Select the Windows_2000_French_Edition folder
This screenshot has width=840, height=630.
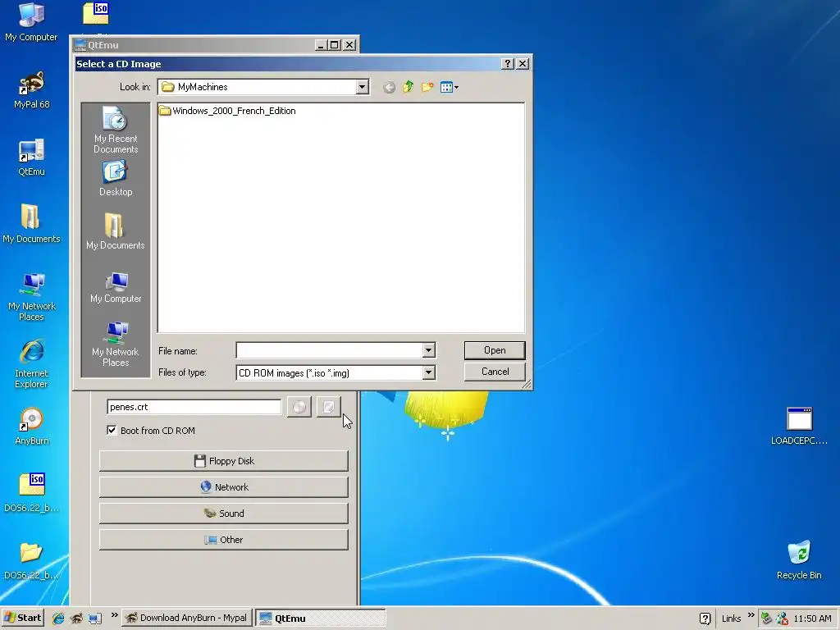[228, 111]
